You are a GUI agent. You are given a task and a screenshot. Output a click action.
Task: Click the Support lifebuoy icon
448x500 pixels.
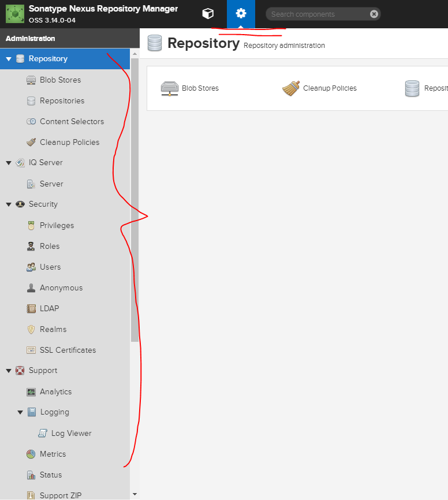tap(20, 371)
